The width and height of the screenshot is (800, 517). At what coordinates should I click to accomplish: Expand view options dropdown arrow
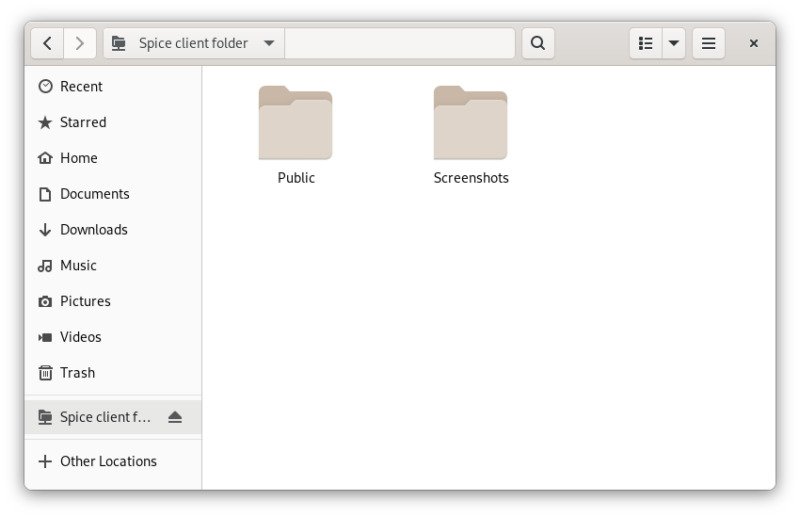point(673,43)
